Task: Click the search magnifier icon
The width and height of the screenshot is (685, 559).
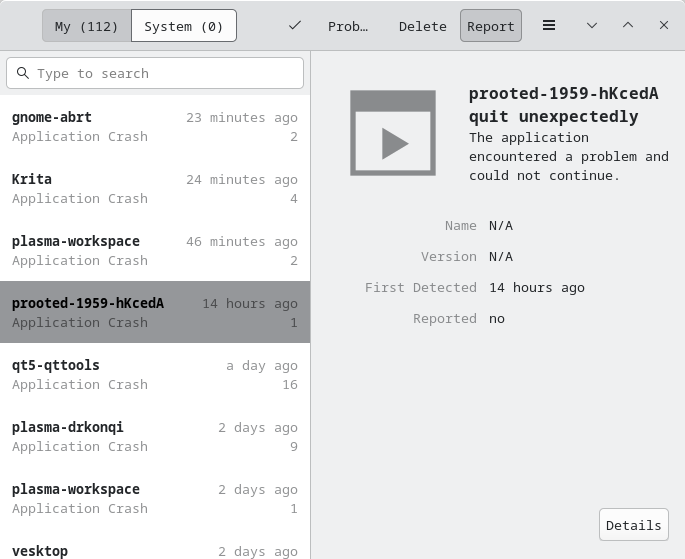Action: pyautogui.click(x=22, y=73)
